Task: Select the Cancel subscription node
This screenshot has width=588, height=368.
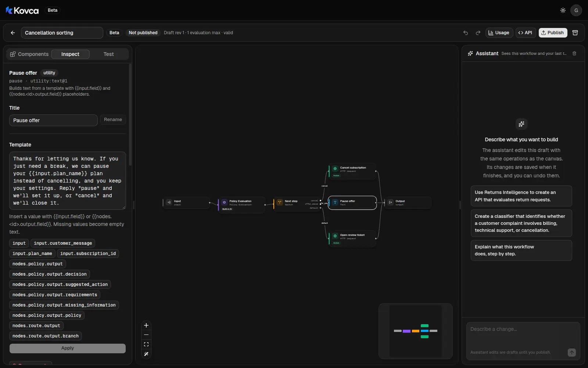Action: pyautogui.click(x=352, y=171)
